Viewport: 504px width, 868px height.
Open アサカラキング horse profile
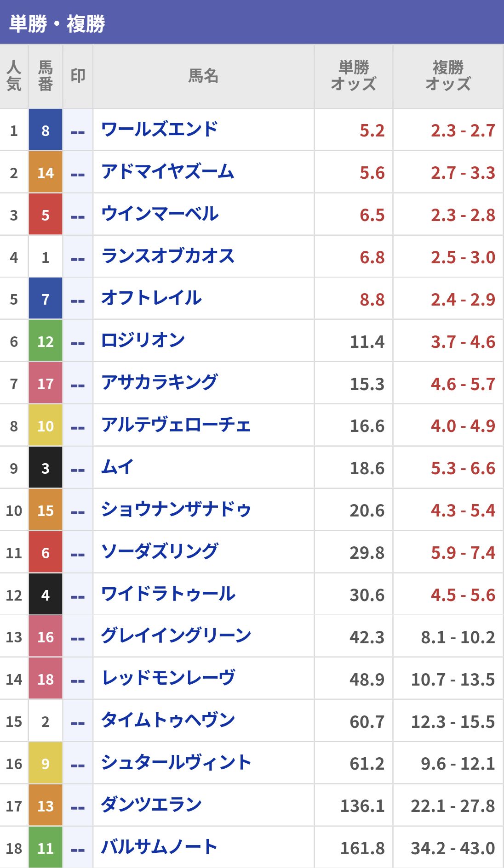pyautogui.click(x=159, y=383)
